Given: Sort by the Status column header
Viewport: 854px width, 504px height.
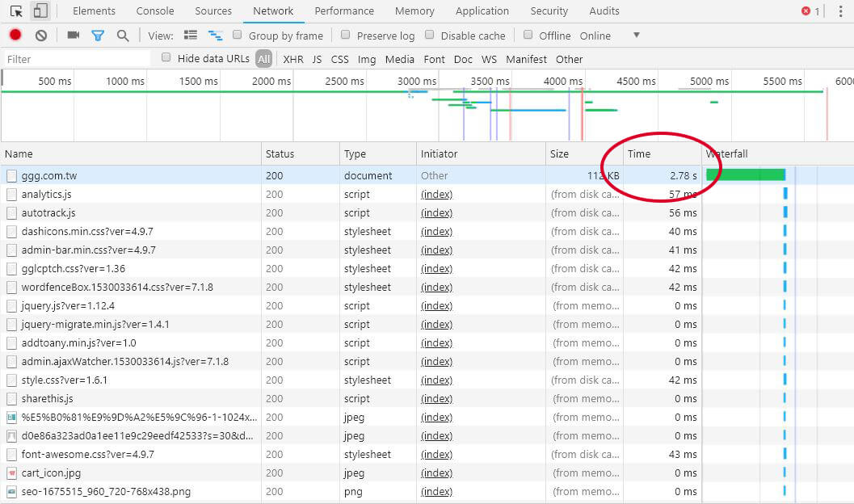Looking at the screenshot, I should pyautogui.click(x=300, y=154).
